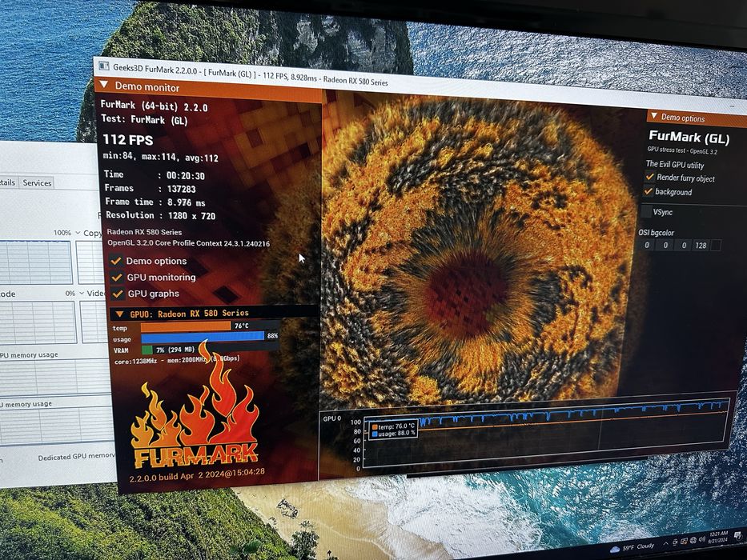Collapse the GPU0 Radeon RX 580 section
This screenshot has height=560, width=747.
pyautogui.click(x=119, y=314)
